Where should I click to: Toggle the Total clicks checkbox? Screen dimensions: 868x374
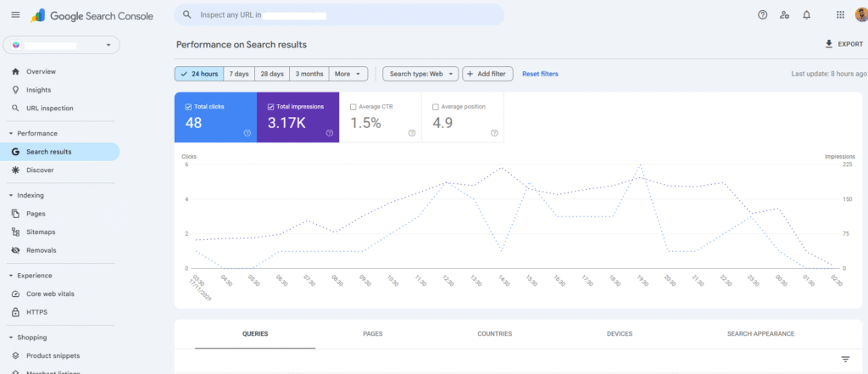pos(188,107)
